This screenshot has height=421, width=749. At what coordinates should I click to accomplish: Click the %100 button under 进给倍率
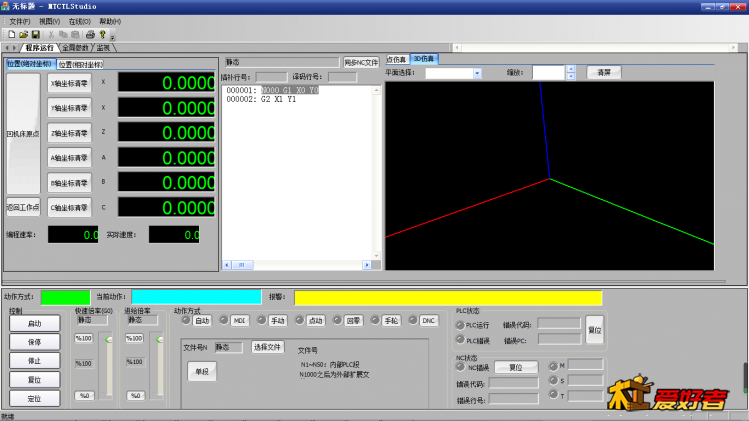tap(134, 338)
